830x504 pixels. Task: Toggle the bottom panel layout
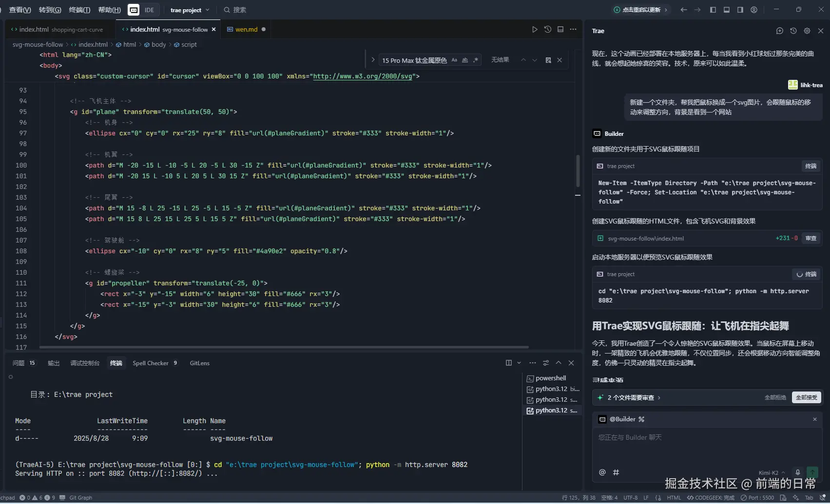click(727, 10)
